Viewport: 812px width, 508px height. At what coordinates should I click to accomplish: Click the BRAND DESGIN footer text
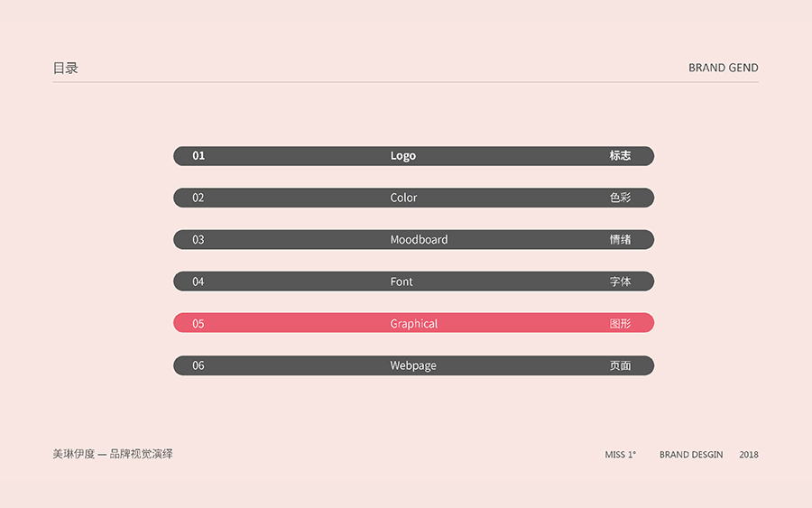click(691, 455)
